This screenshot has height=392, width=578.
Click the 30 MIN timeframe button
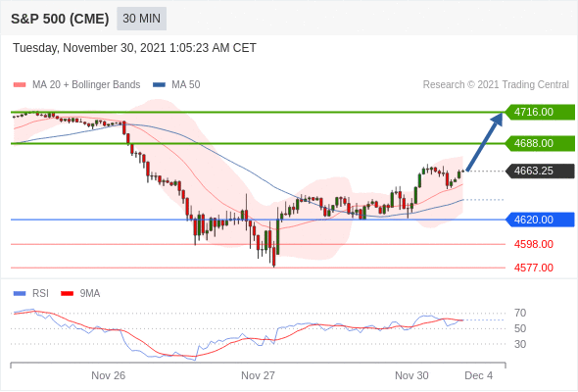(x=141, y=19)
